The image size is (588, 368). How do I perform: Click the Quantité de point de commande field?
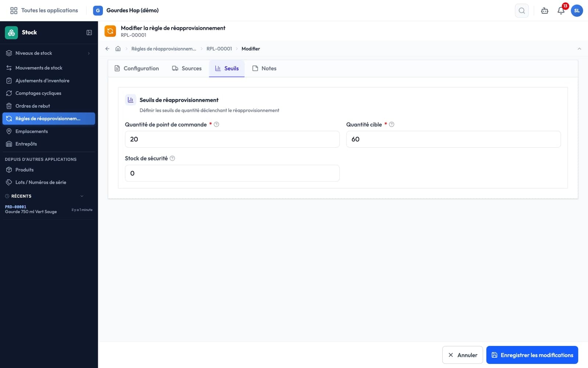coord(232,139)
